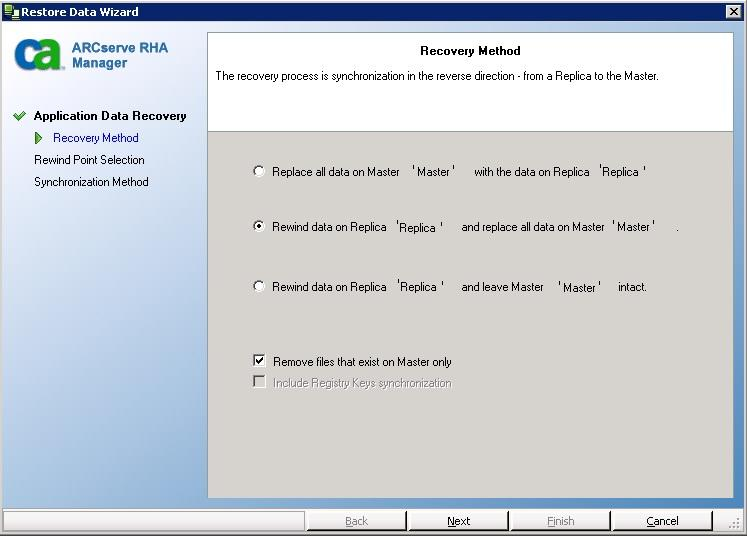This screenshot has width=747, height=536.
Task: Select the Synchronization Method step
Action: (x=91, y=182)
